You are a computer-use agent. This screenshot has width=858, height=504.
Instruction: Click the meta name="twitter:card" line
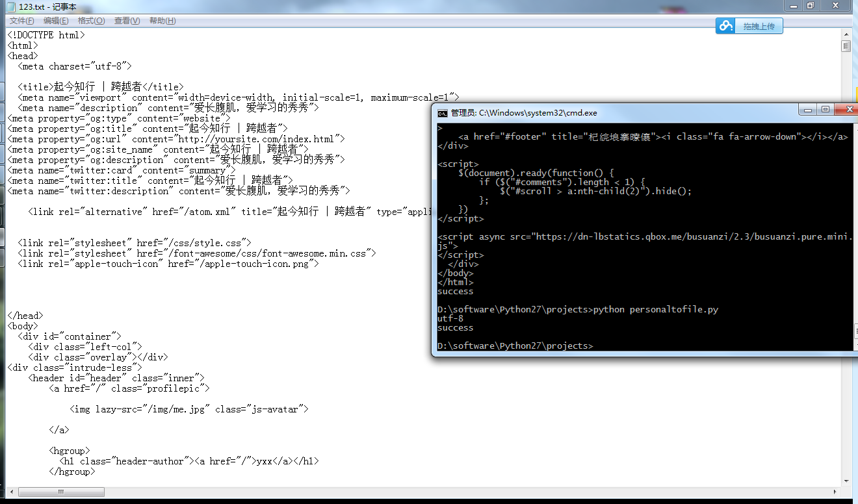click(122, 170)
